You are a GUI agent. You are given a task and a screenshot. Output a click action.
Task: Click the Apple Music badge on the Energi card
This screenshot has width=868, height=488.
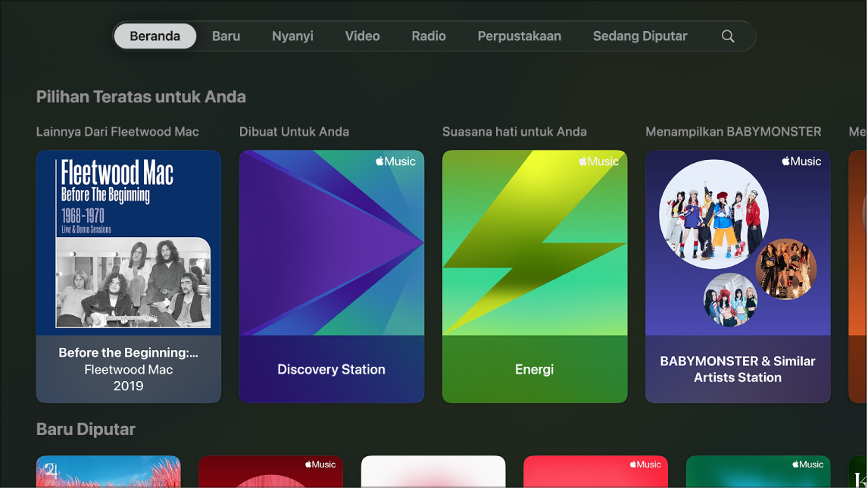click(x=598, y=161)
